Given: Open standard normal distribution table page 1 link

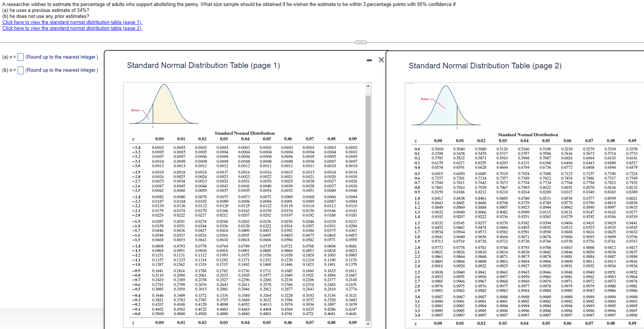Looking at the screenshot, I should point(72,22).
